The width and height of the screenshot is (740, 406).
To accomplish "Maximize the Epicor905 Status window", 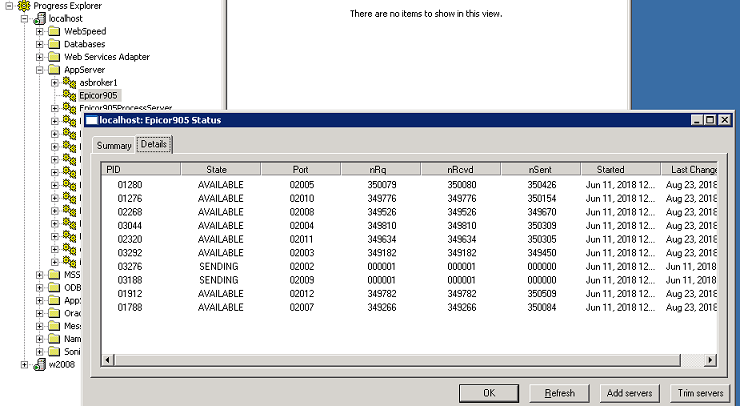I will click(x=710, y=120).
